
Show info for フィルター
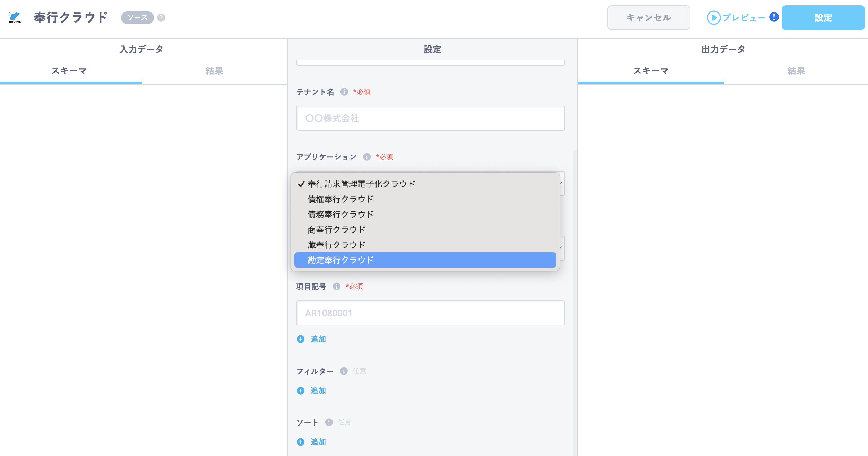[x=344, y=371]
